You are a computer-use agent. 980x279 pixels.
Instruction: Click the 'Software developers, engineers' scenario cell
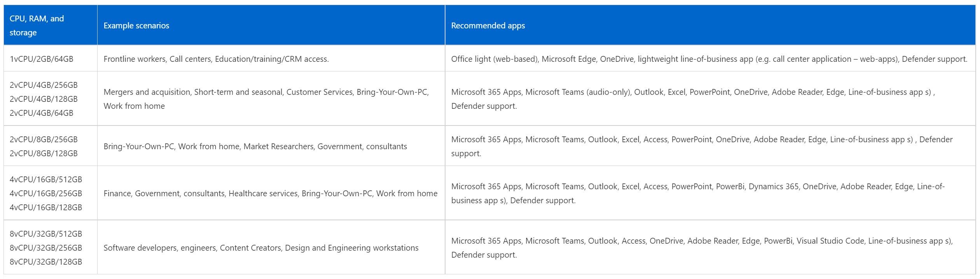[271, 248]
